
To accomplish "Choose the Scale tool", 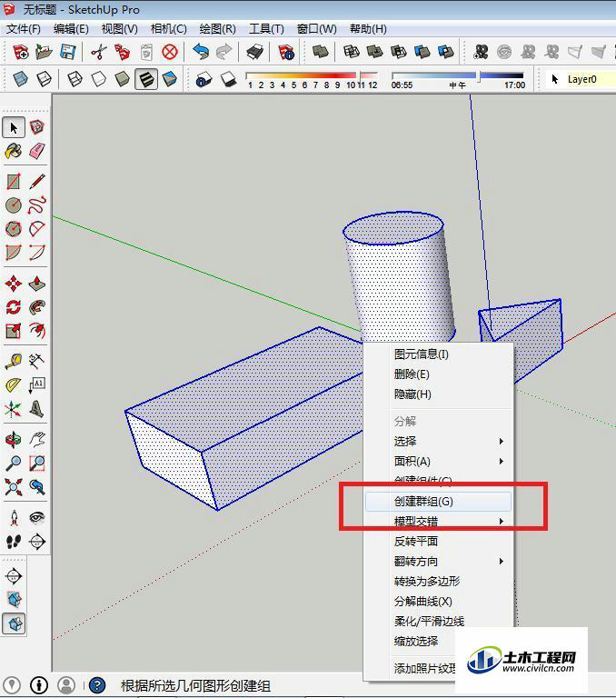I will click(14, 330).
